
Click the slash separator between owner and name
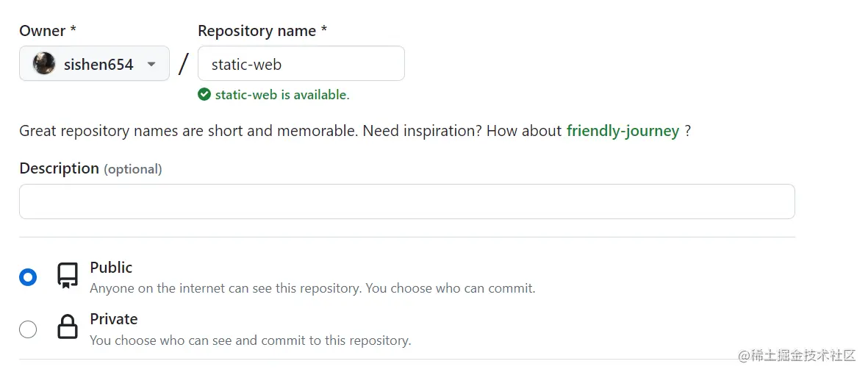click(x=184, y=64)
